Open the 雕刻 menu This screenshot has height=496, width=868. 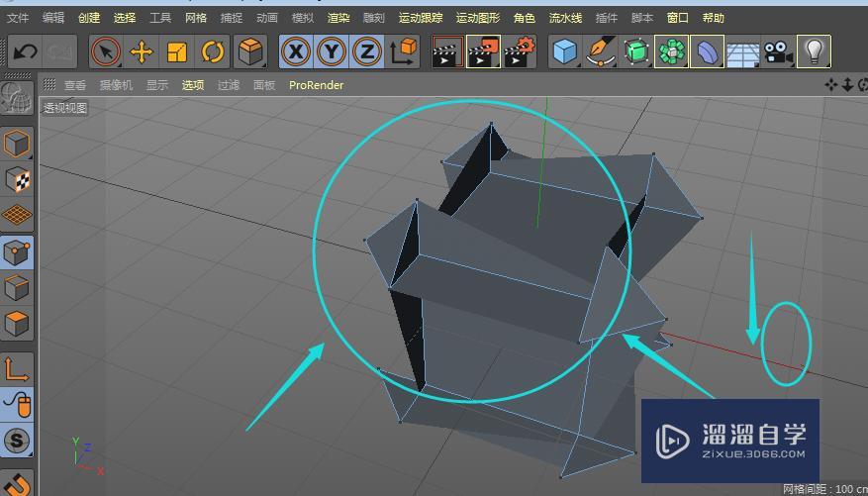point(374,18)
